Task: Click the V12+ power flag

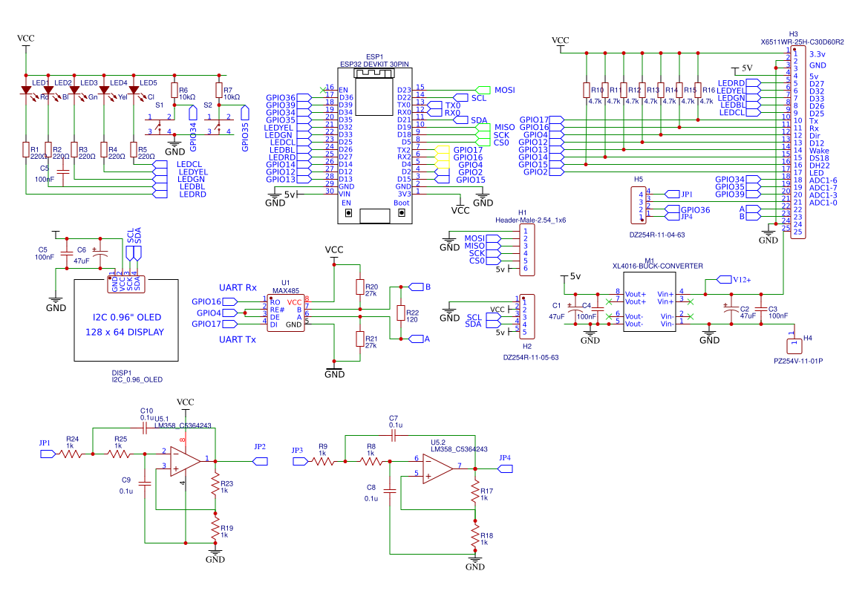Action: pyautogui.click(x=724, y=280)
